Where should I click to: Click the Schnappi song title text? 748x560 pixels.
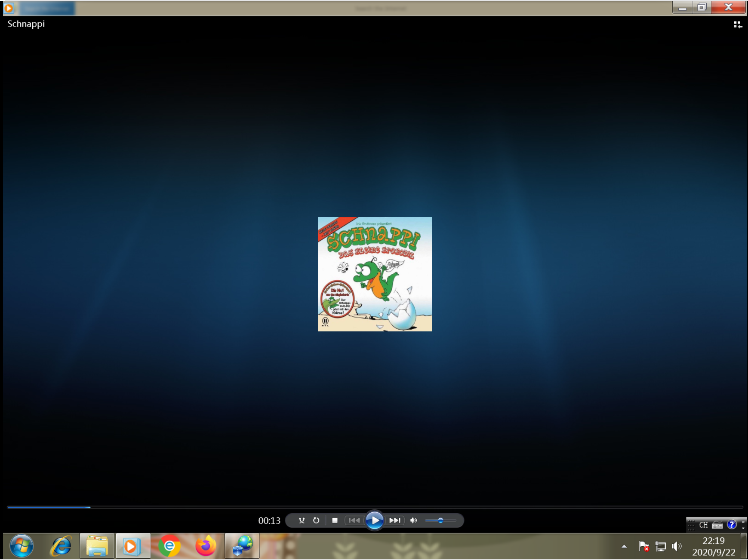pyautogui.click(x=26, y=24)
